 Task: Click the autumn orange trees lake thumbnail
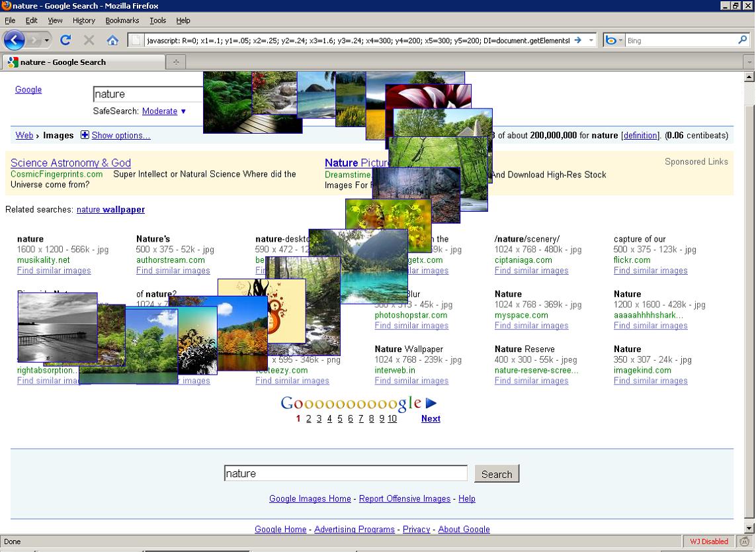243,333
